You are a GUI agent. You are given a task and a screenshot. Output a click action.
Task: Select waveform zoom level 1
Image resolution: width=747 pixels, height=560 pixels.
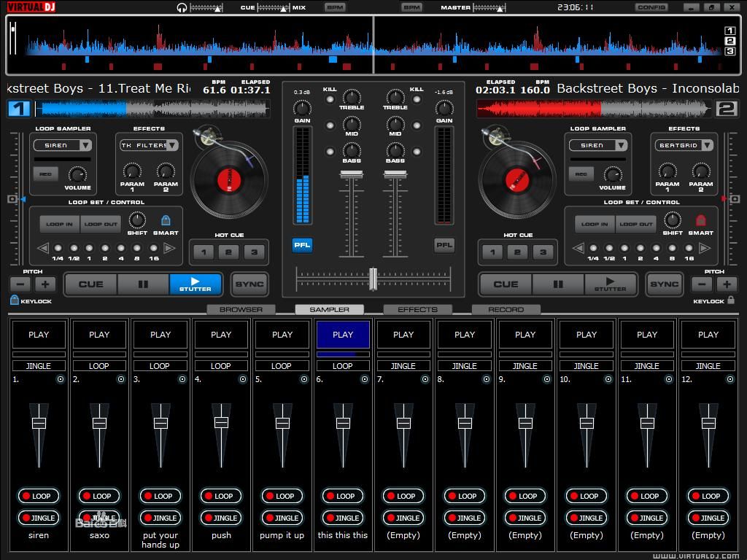click(729, 31)
